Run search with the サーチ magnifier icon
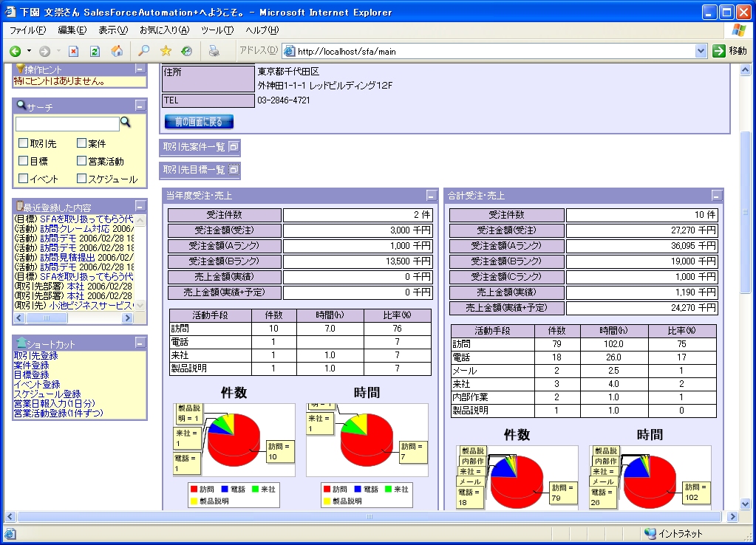This screenshot has width=756, height=545. pos(126,122)
